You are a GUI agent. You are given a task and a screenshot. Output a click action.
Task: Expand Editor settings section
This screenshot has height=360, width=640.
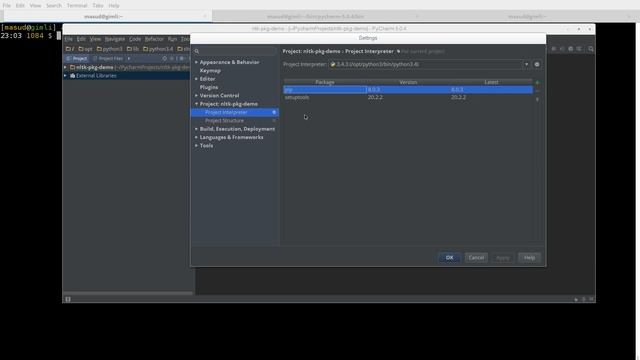point(196,79)
